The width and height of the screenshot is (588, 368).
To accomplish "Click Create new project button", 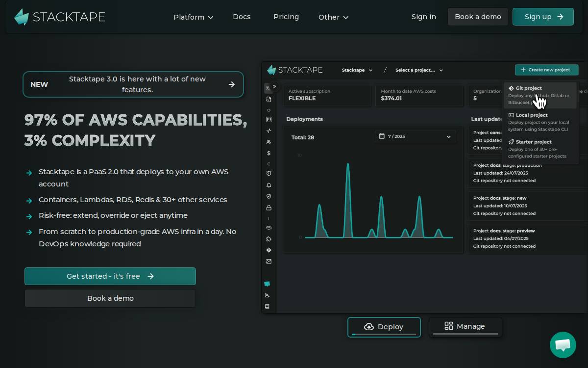I will (546, 70).
